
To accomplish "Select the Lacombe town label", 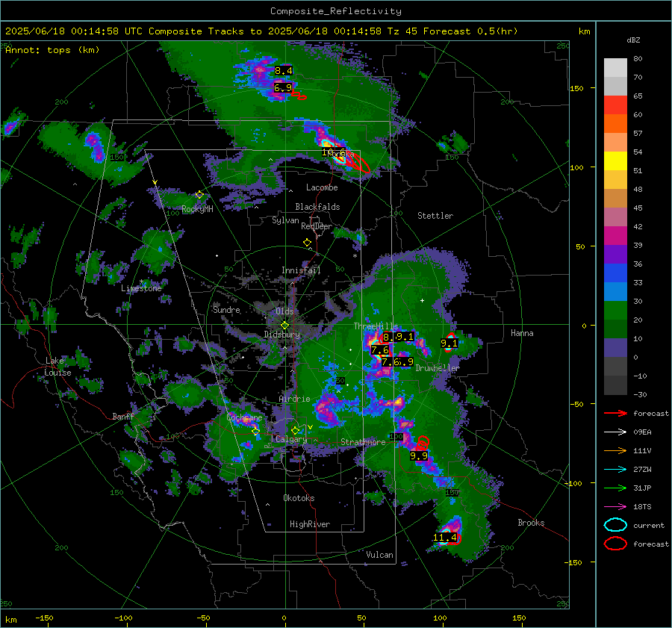I will coord(322,187).
